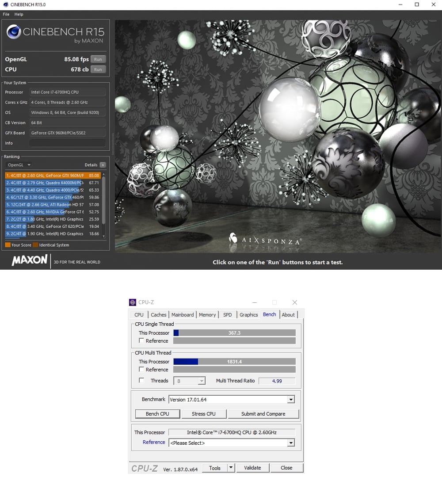Viewport: 442px width, 504px height.
Task: Switch to CPU tab in CPU-Z
Action: (139, 315)
